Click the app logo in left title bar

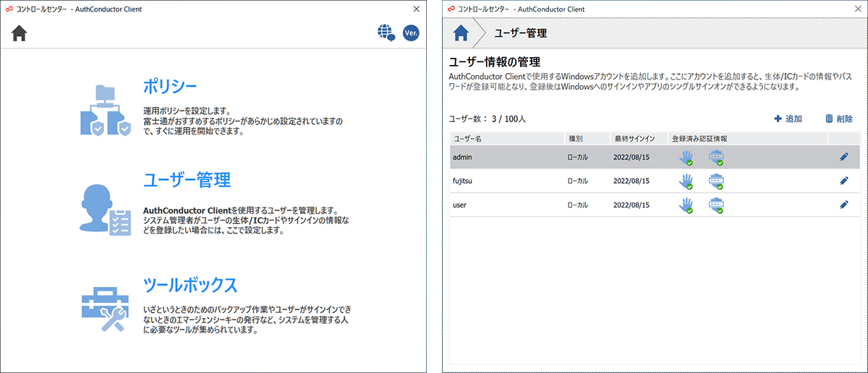[9, 9]
